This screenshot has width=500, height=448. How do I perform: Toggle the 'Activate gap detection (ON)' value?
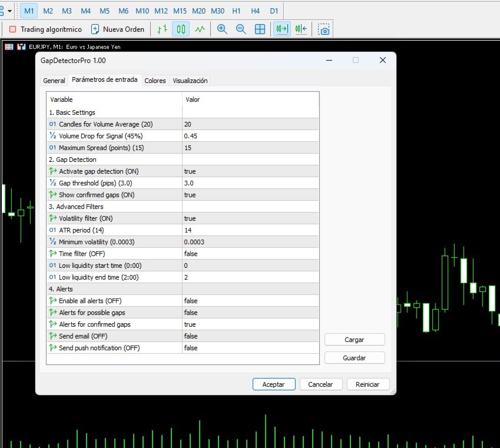coord(250,171)
